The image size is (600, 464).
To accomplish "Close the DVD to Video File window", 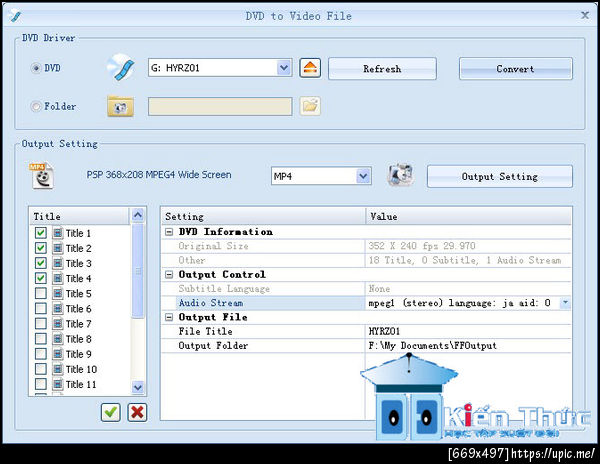I will click(x=585, y=15).
